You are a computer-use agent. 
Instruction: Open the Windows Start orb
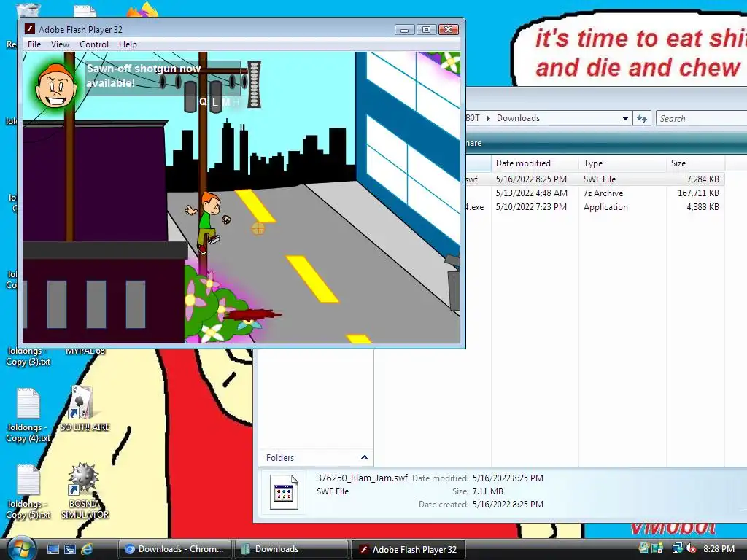coord(21,548)
